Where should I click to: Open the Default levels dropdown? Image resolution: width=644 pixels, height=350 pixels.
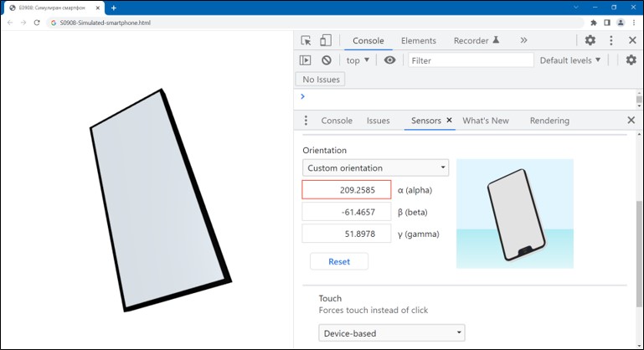coord(570,60)
